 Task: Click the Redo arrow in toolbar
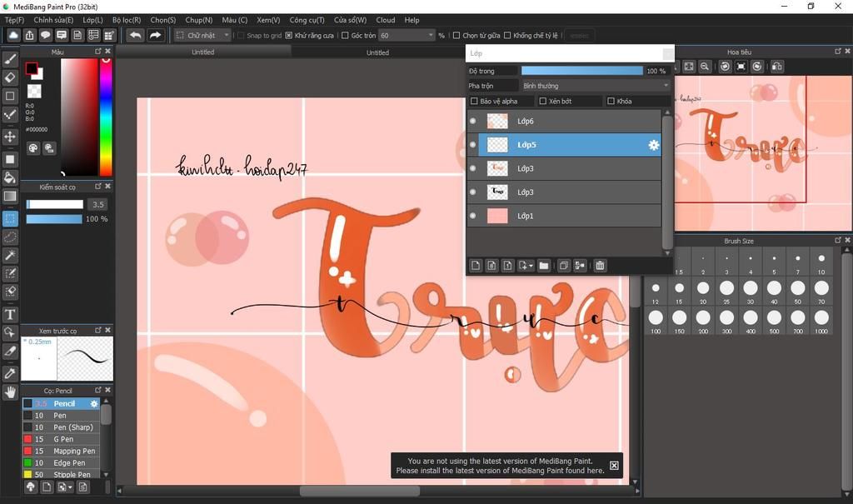(155, 35)
